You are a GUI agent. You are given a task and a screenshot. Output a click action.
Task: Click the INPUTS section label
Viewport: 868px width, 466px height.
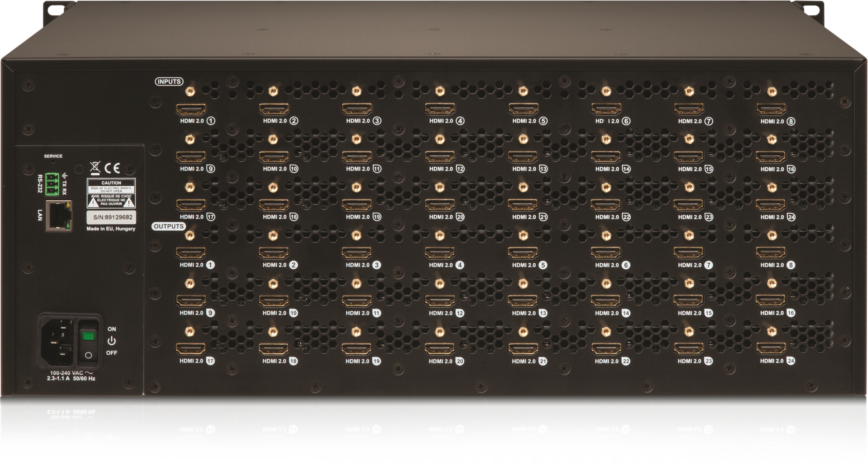(x=169, y=81)
